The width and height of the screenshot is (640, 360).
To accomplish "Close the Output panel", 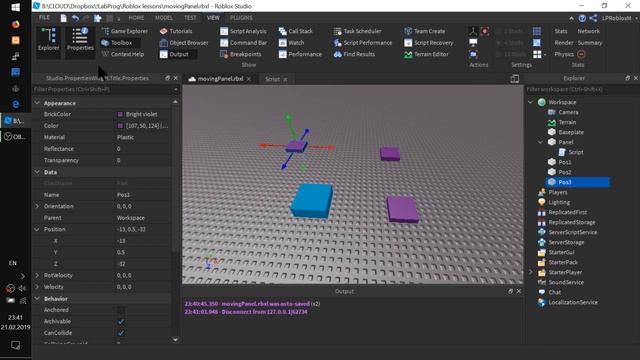I will (x=519, y=291).
